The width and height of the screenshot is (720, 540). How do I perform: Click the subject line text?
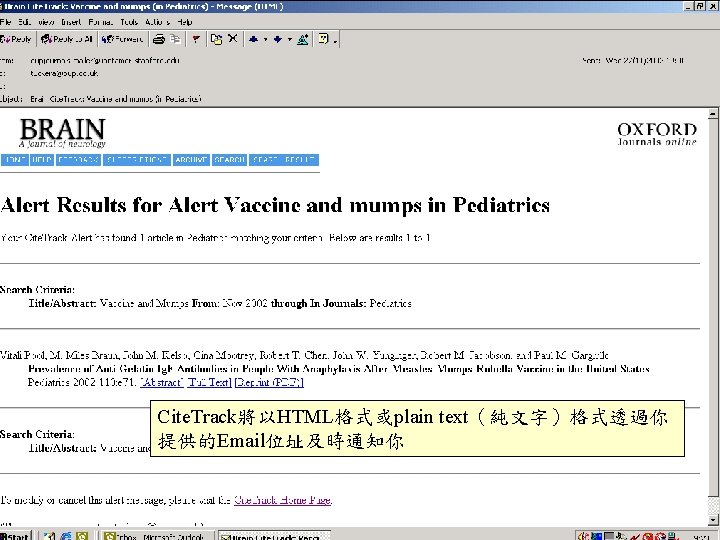pos(116,99)
